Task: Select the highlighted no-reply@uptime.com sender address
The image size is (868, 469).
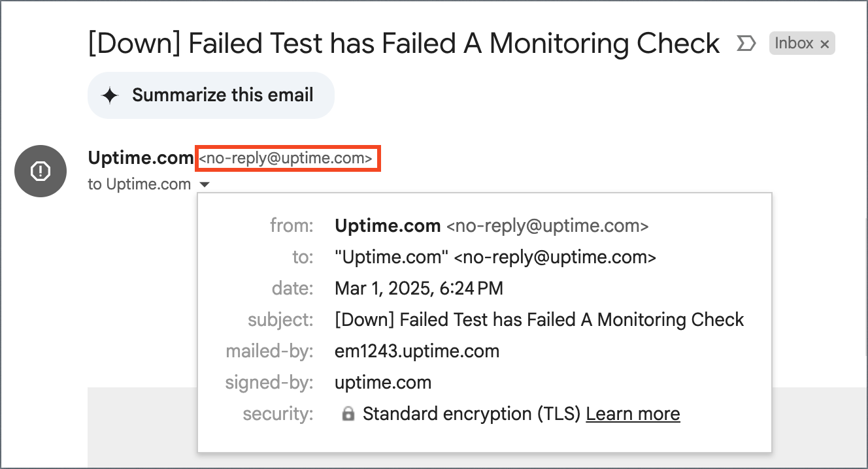Action: 286,158
